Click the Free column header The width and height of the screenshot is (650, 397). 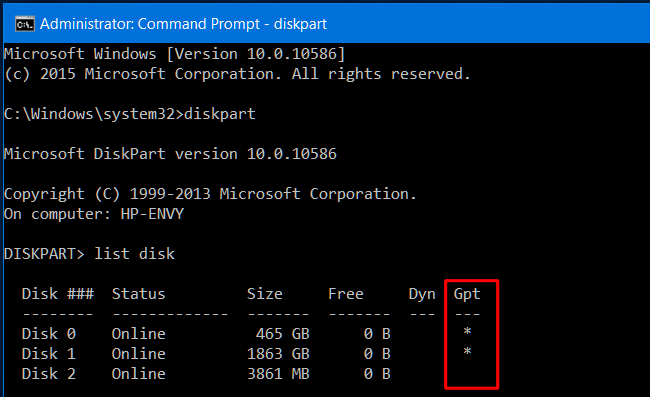point(346,294)
